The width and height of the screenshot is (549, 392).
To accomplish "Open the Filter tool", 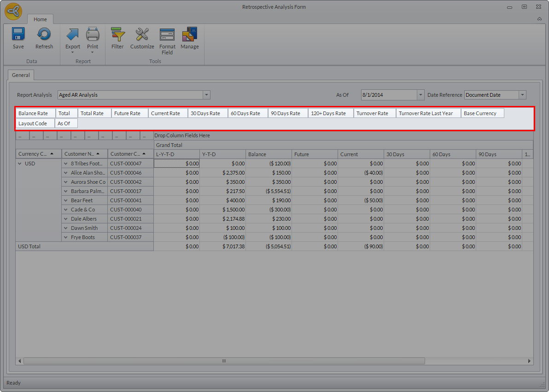I will (x=117, y=35).
